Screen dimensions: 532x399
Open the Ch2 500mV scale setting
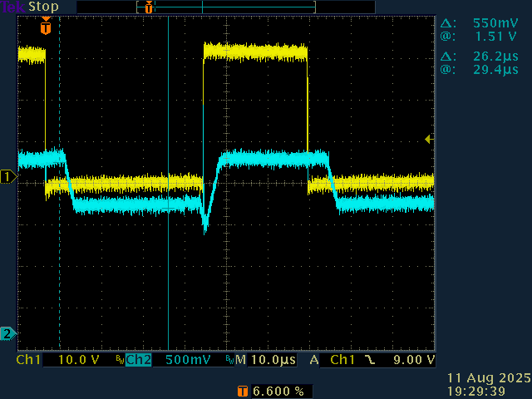[x=187, y=360]
